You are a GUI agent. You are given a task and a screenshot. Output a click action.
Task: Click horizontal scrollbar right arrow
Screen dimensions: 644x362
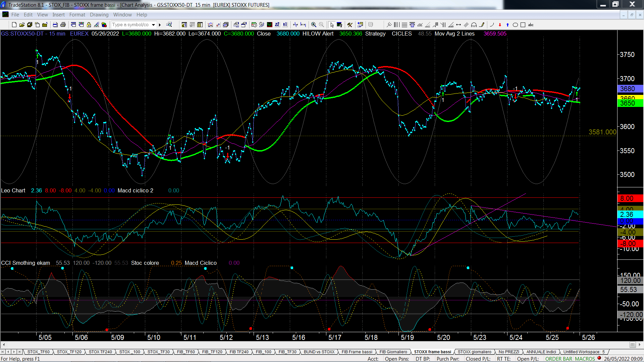(640, 345)
